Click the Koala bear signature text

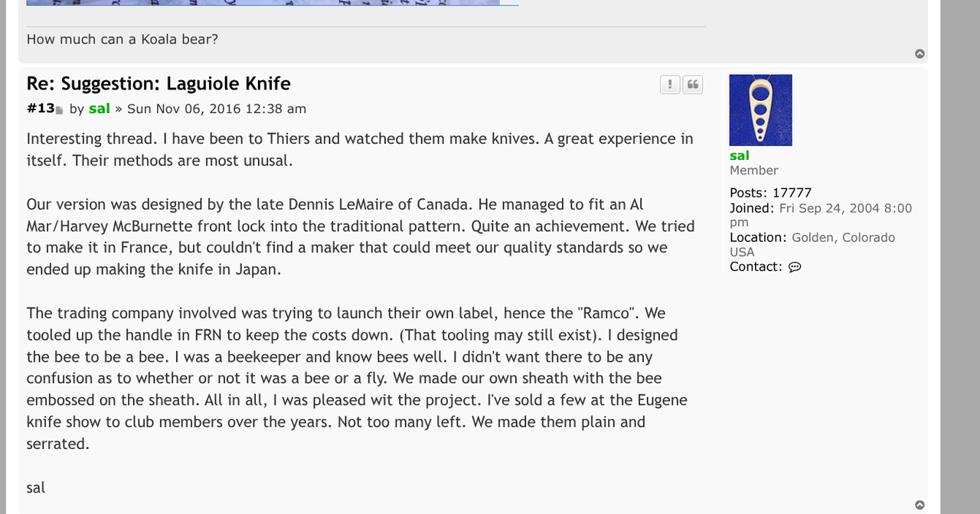click(122, 39)
